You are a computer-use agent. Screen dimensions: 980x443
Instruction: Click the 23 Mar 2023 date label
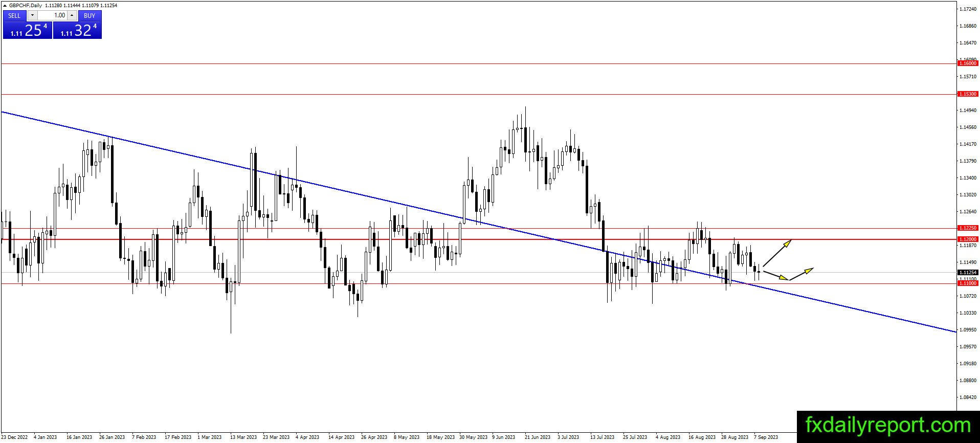point(276,437)
